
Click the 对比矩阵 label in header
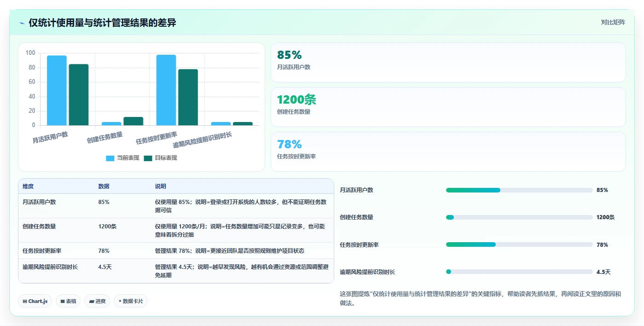(613, 22)
